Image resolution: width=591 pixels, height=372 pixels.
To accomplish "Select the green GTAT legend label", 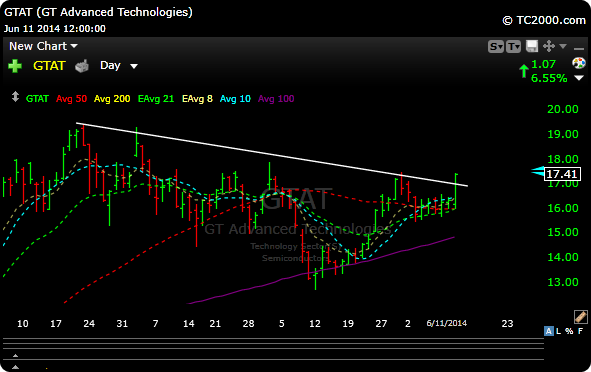I will click(37, 99).
